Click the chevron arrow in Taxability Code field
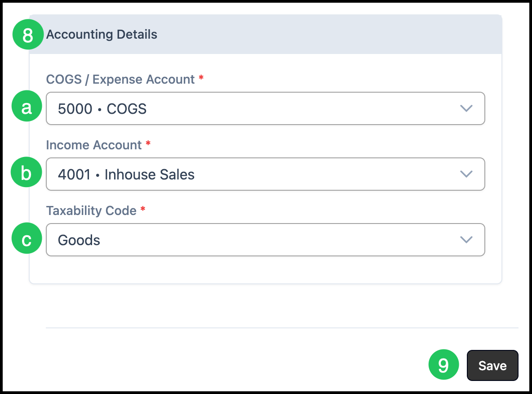Viewport: 532px width, 394px height. click(x=466, y=240)
